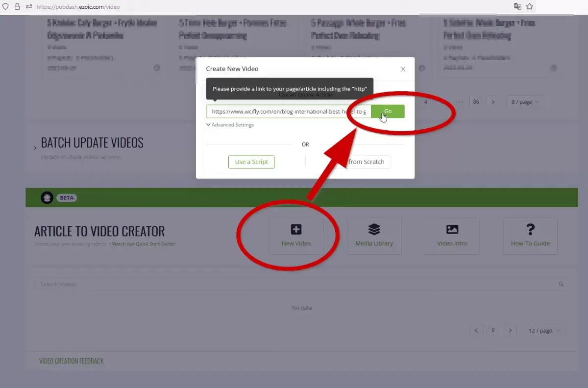Open the Video Intro tile
Screen dimensions: 588x388
tap(452, 236)
